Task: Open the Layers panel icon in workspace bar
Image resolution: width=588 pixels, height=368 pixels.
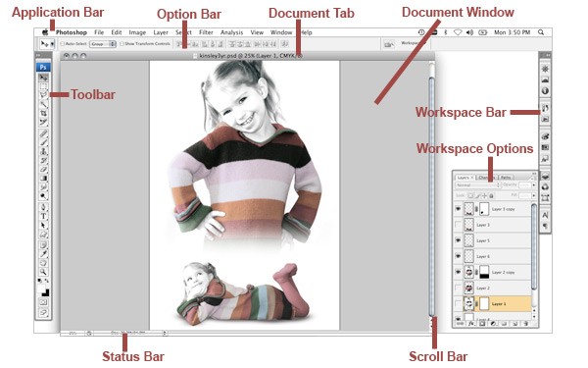Action: [545, 176]
